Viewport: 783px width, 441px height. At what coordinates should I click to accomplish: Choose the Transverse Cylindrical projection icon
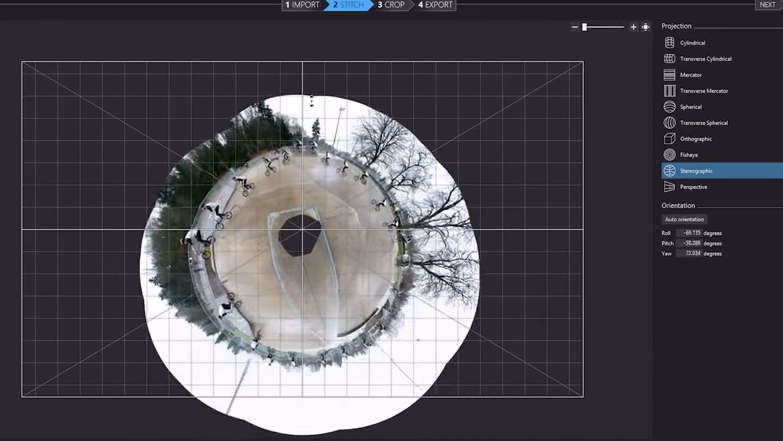[x=669, y=59]
